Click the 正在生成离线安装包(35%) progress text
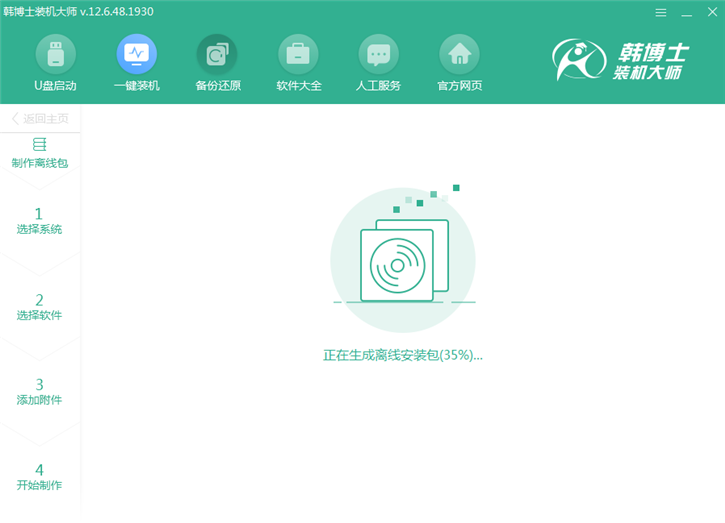The width and height of the screenshot is (725, 523). click(403, 355)
